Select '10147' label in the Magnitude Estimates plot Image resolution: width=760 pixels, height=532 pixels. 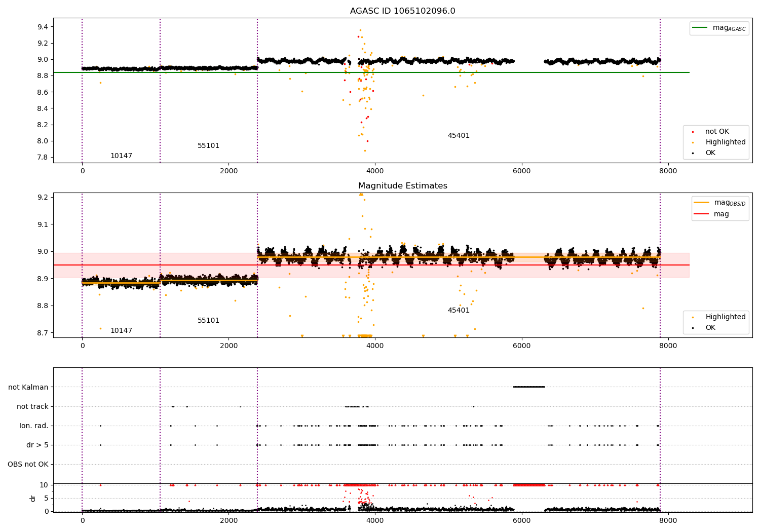(121, 331)
